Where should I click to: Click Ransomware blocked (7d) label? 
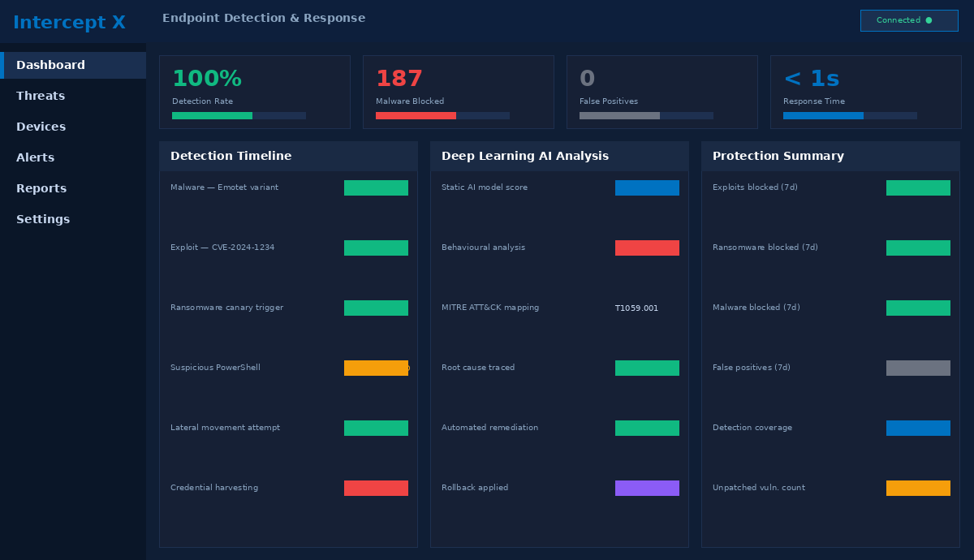(x=765, y=248)
